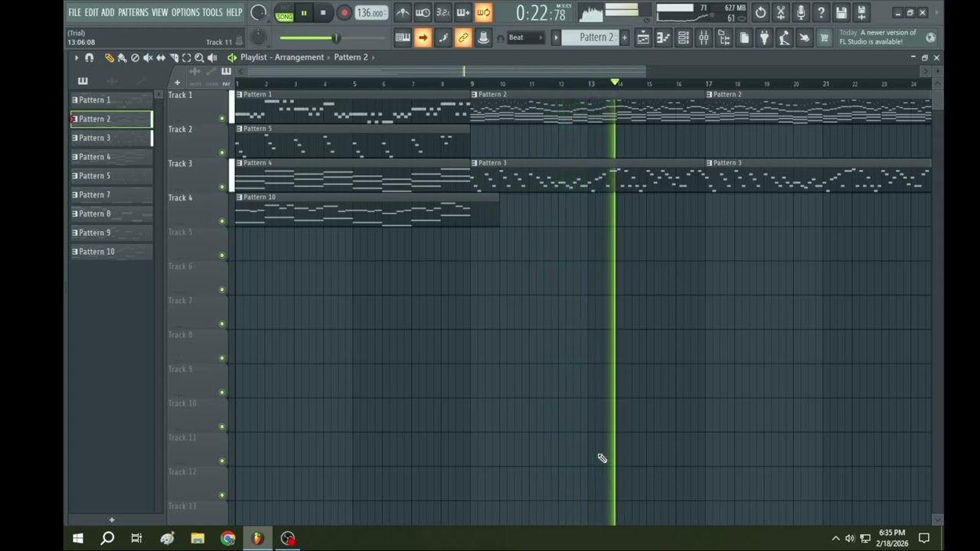Mute Track 4 using its green dot

tap(222, 221)
